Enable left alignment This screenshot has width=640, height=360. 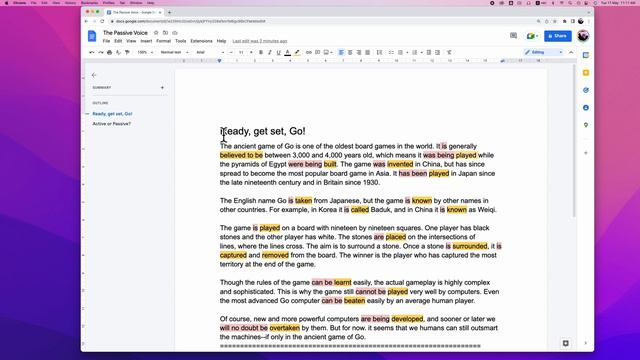coord(341,53)
